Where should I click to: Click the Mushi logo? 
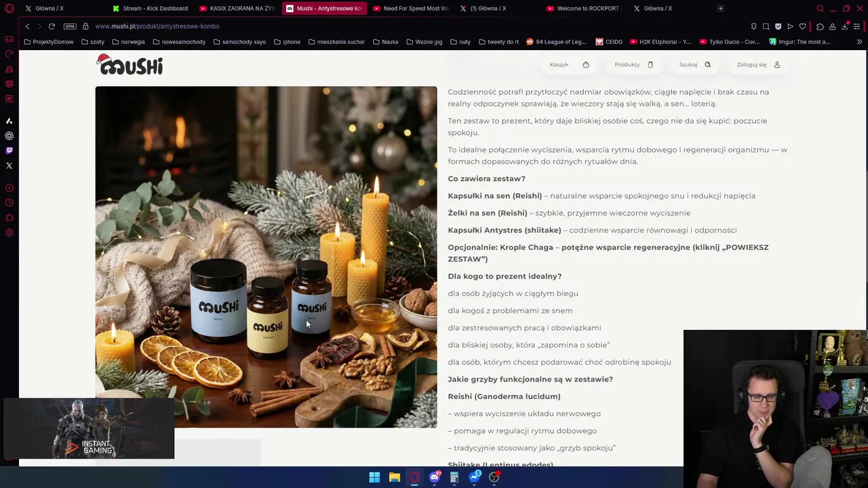(x=130, y=64)
